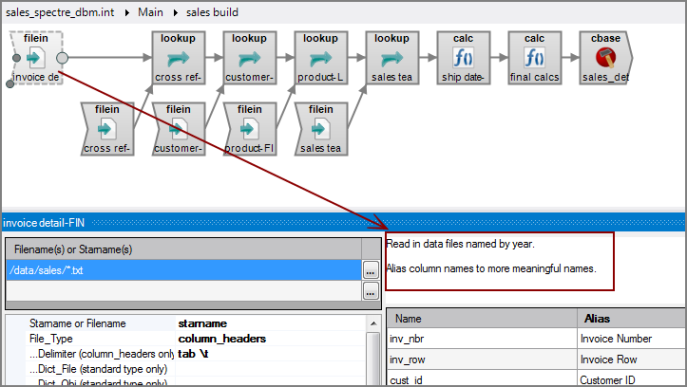
Task: Change Delimiter value tab \t
Action: 271,354
